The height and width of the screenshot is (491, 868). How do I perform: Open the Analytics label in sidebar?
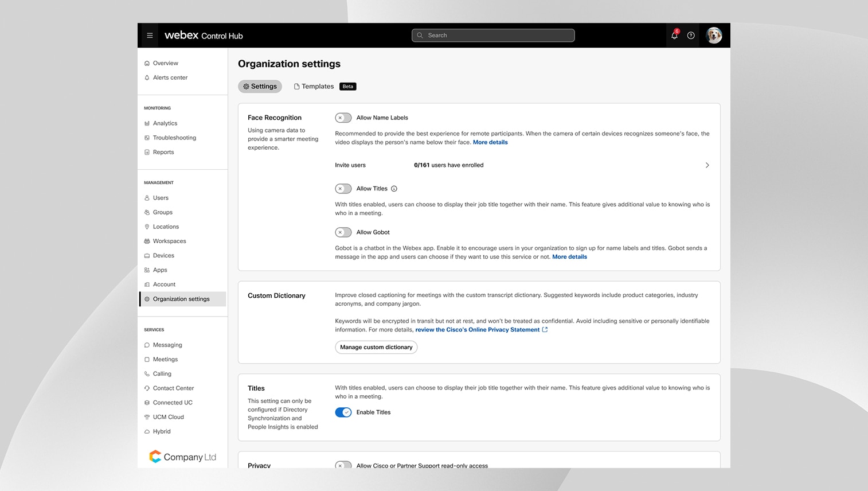(x=165, y=123)
